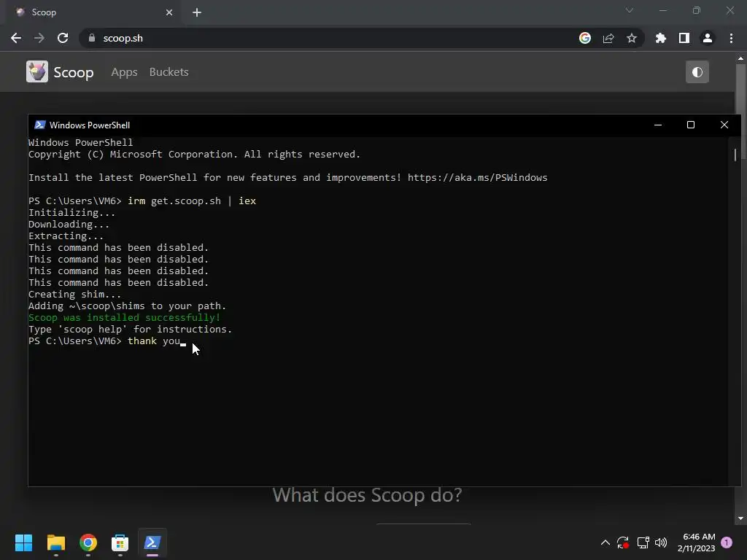Open a new Chrome tab
Viewport: 747px width, 560px height.
pyautogui.click(x=197, y=12)
